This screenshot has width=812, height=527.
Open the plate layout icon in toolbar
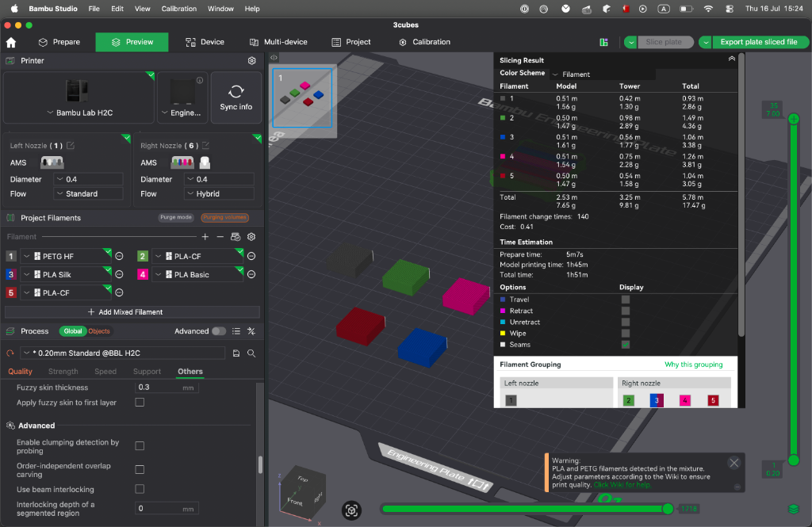(x=603, y=43)
